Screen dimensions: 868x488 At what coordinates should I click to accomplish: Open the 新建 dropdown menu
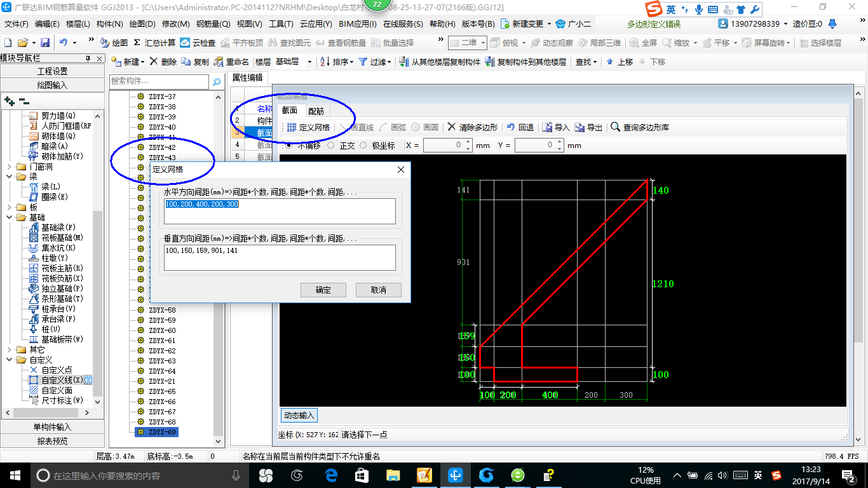pos(128,62)
